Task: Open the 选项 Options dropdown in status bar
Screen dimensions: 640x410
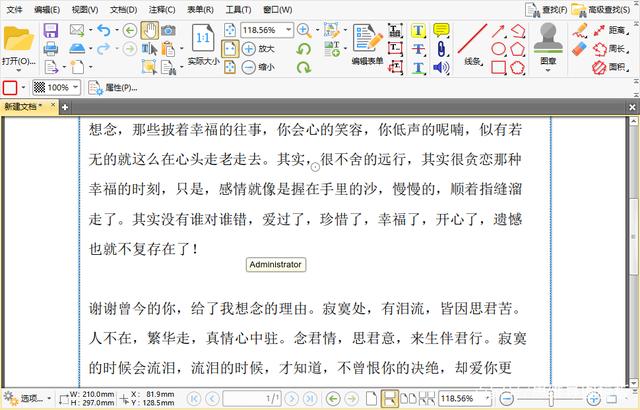Action: point(27,398)
